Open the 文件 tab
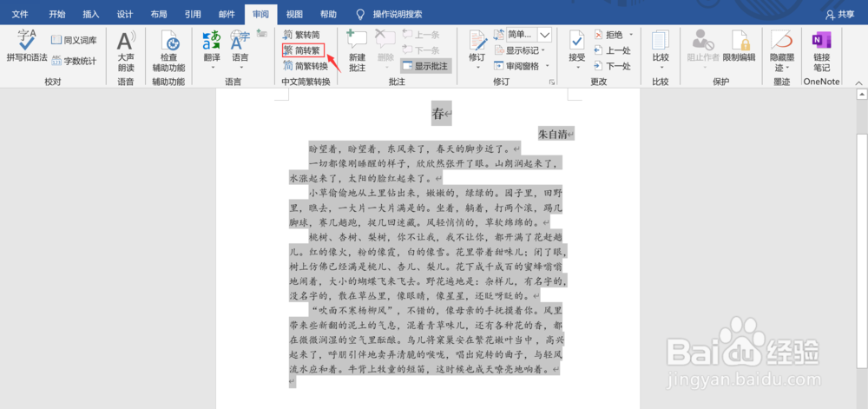Image resolution: width=868 pixels, height=409 pixels. click(20, 15)
